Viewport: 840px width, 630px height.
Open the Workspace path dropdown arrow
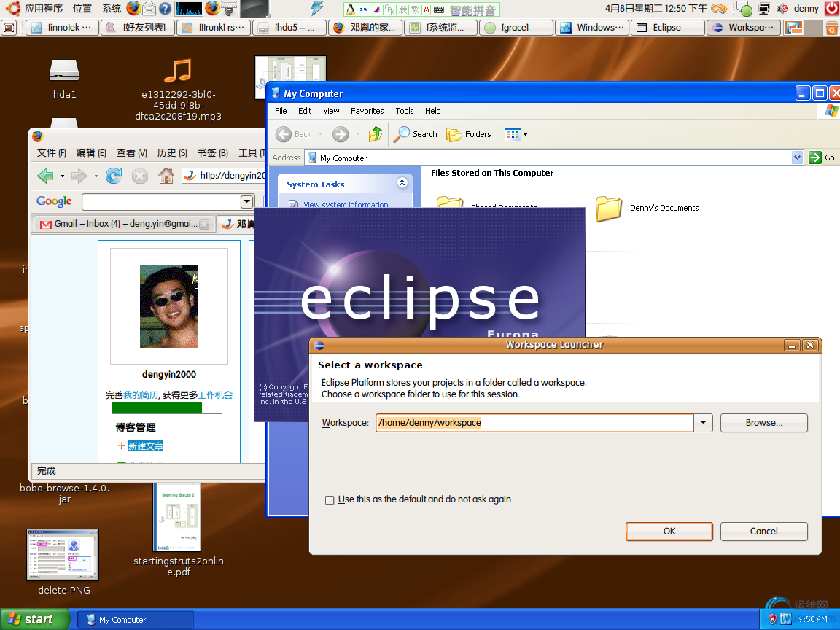coord(703,423)
